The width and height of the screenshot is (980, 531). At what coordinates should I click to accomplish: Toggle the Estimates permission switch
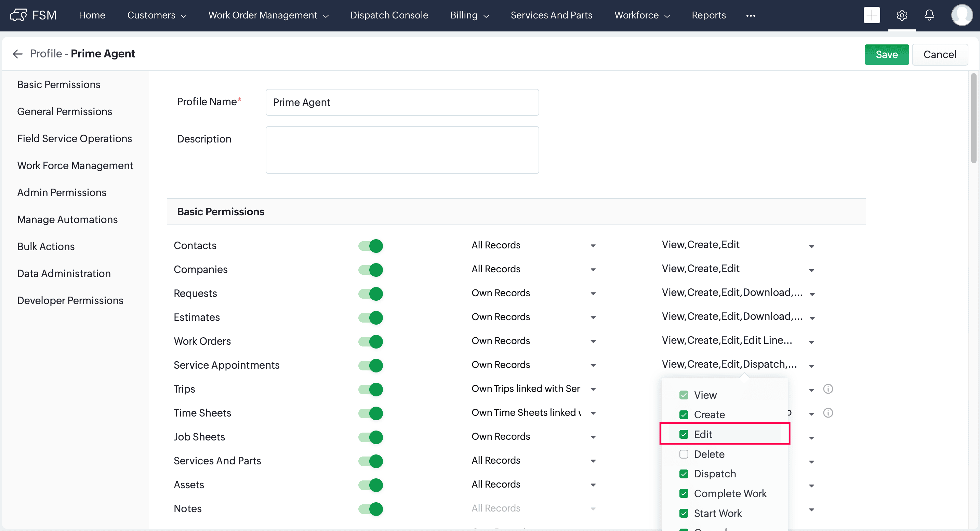pyautogui.click(x=371, y=318)
